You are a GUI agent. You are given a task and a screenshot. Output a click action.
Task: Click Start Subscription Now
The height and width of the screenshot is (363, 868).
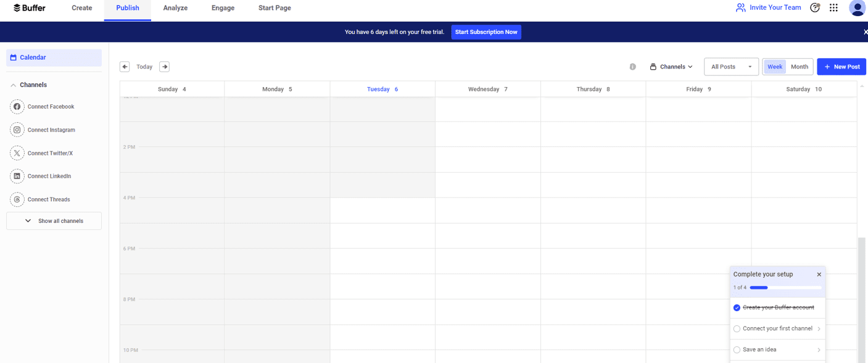tap(486, 31)
